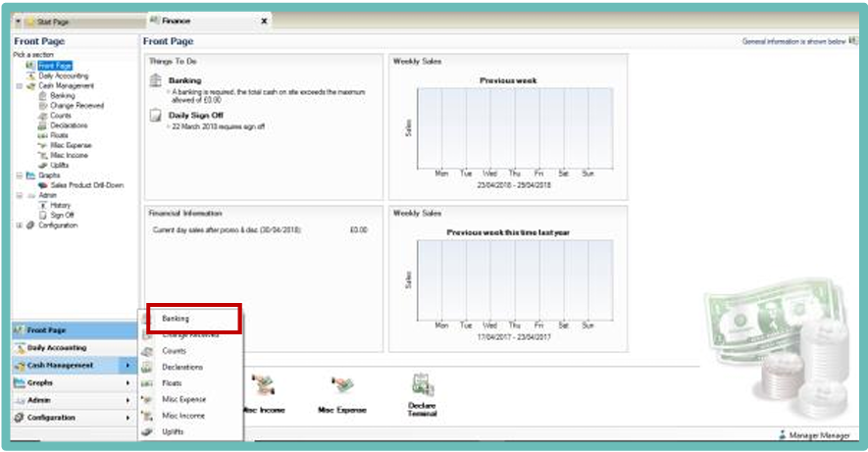Screen dimensions: 868x452
Task: Expand the Configuration tree node
Action: tap(19, 226)
